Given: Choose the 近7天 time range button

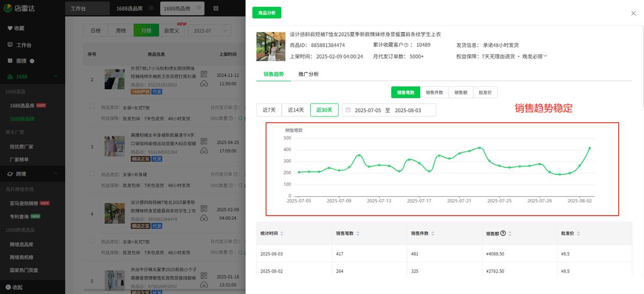Looking at the screenshot, I should [269, 110].
